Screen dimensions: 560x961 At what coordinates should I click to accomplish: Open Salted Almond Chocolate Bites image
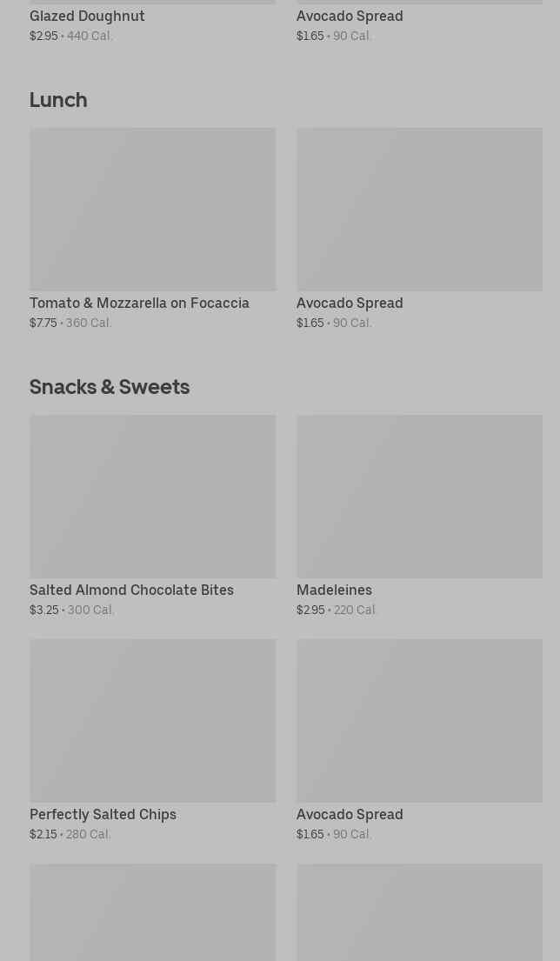(x=152, y=497)
